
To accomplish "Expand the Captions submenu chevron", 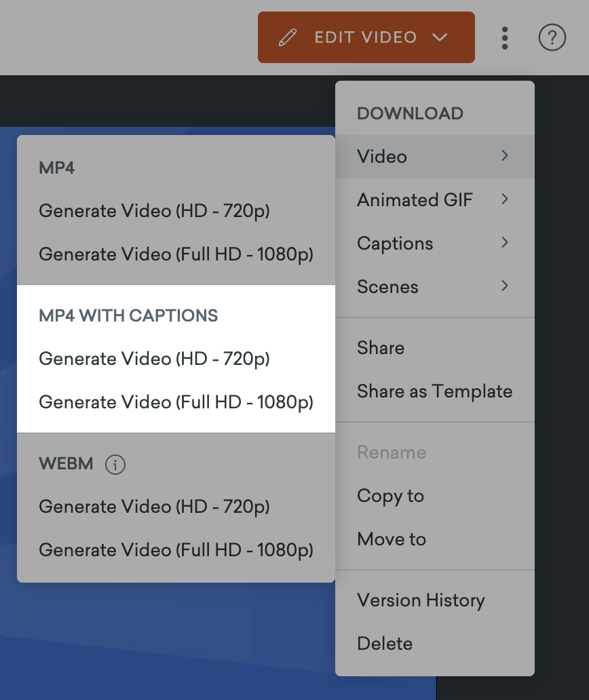I will pyautogui.click(x=505, y=242).
